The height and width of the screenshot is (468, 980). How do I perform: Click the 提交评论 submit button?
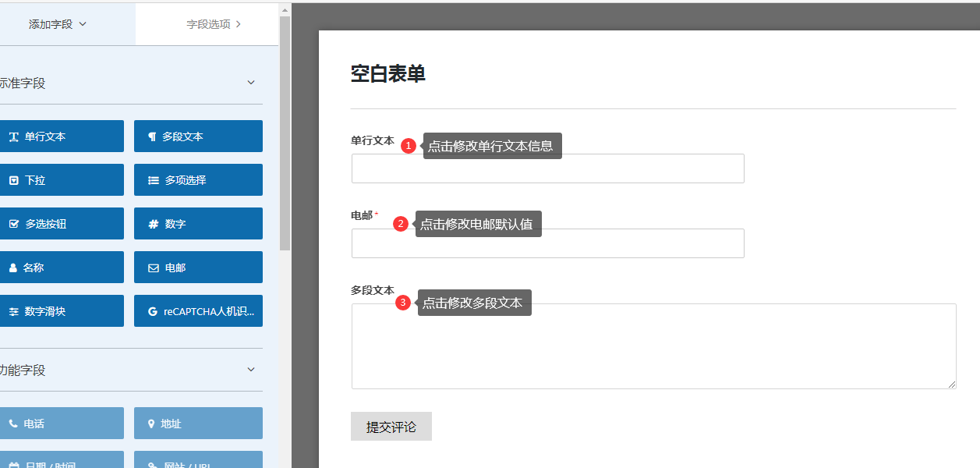(391, 427)
